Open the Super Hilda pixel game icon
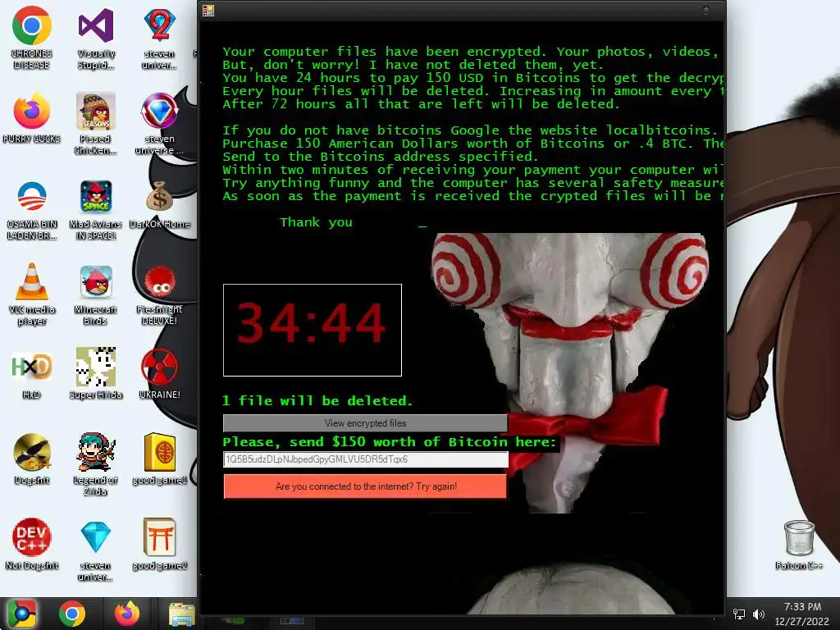 96,367
